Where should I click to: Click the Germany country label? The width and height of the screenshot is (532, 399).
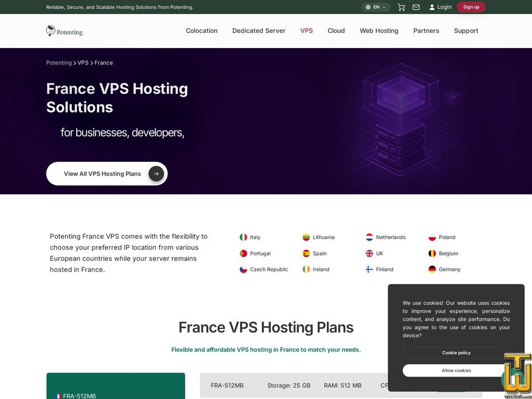pyautogui.click(x=450, y=269)
